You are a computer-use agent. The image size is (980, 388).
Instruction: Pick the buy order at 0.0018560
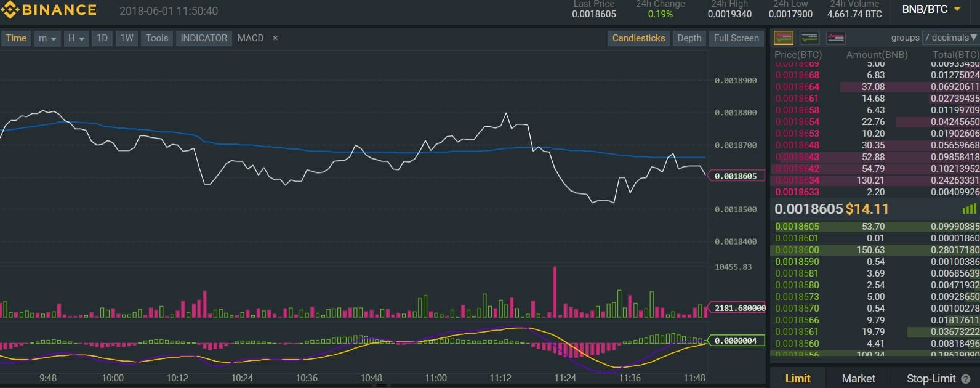tap(875, 344)
